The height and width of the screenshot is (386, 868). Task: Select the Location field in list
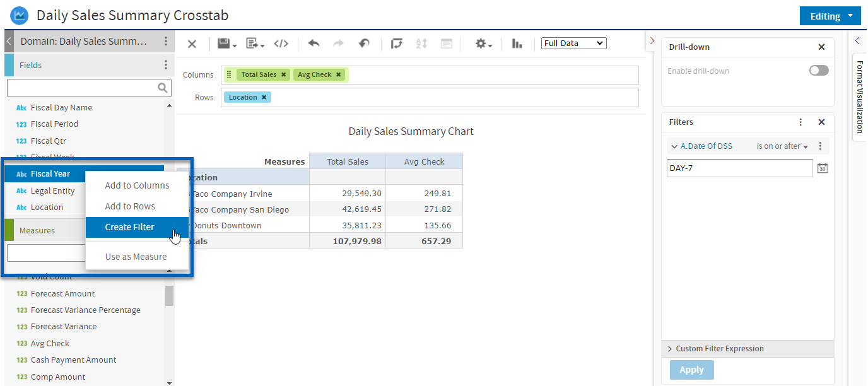[x=47, y=207]
